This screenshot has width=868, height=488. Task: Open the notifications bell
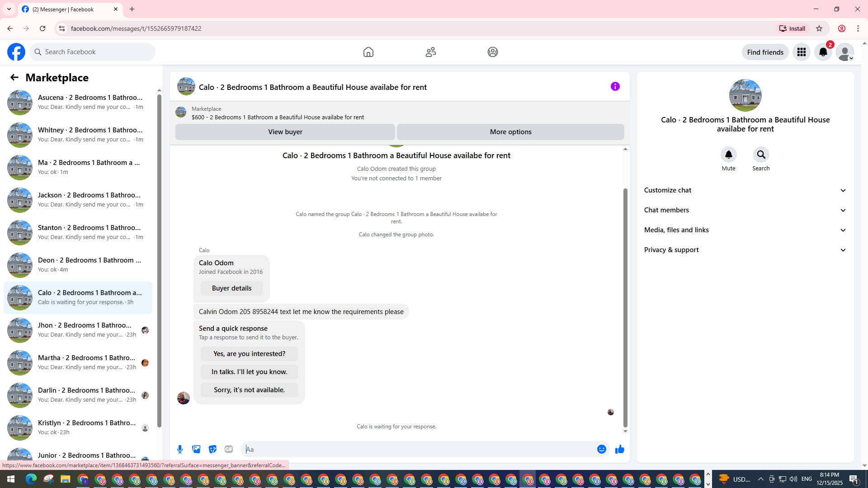(823, 52)
